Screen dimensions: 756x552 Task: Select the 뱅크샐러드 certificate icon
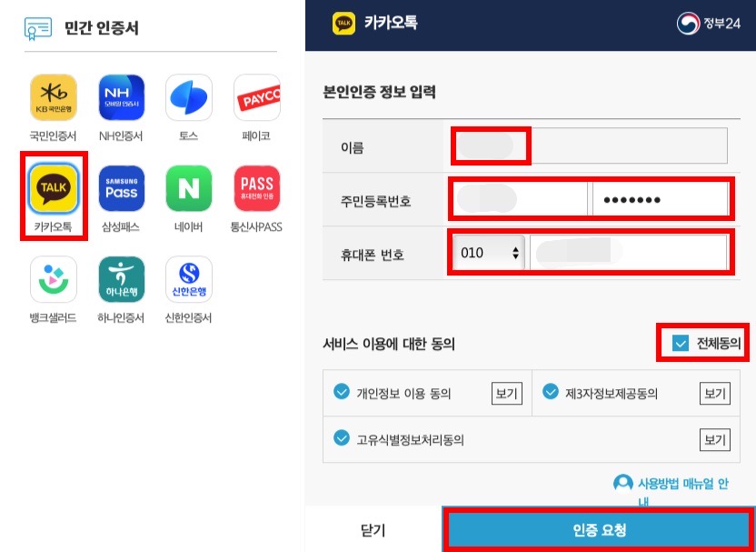(54, 279)
